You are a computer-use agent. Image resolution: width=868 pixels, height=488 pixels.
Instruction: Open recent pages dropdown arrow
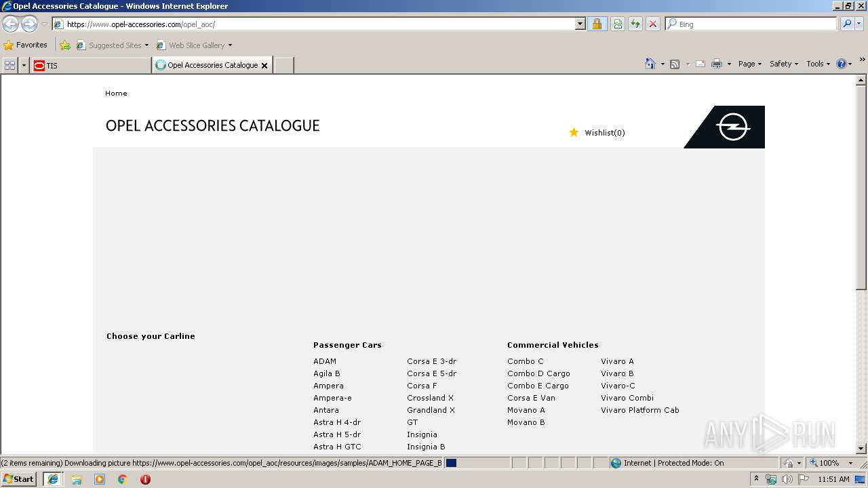pyautogui.click(x=44, y=24)
